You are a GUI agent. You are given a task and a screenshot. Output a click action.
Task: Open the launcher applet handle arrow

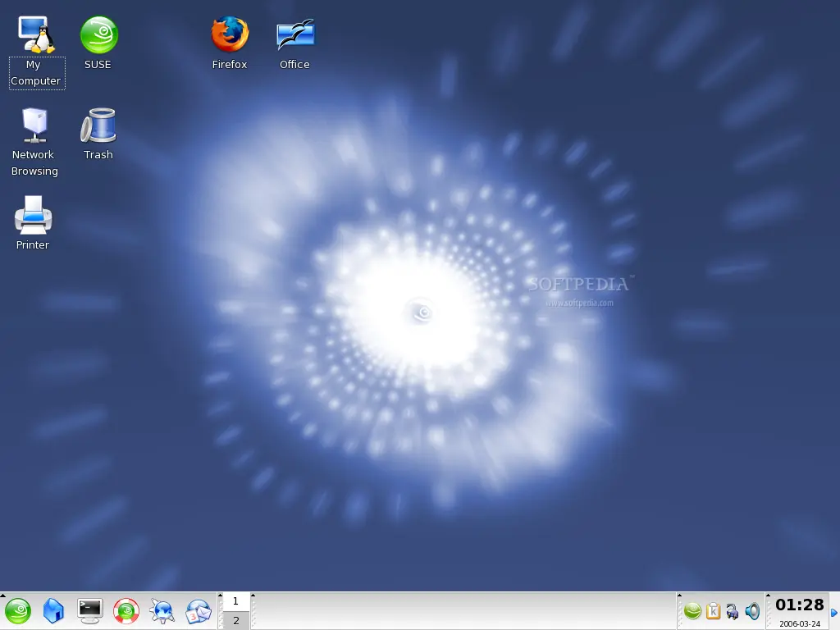(2, 596)
